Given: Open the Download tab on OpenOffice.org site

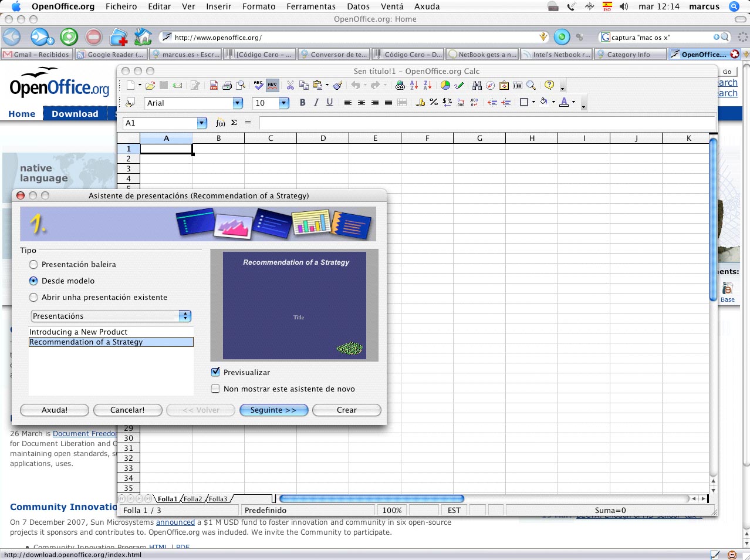Looking at the screenshot, I should pyautogui.click(x=75, y=114).
